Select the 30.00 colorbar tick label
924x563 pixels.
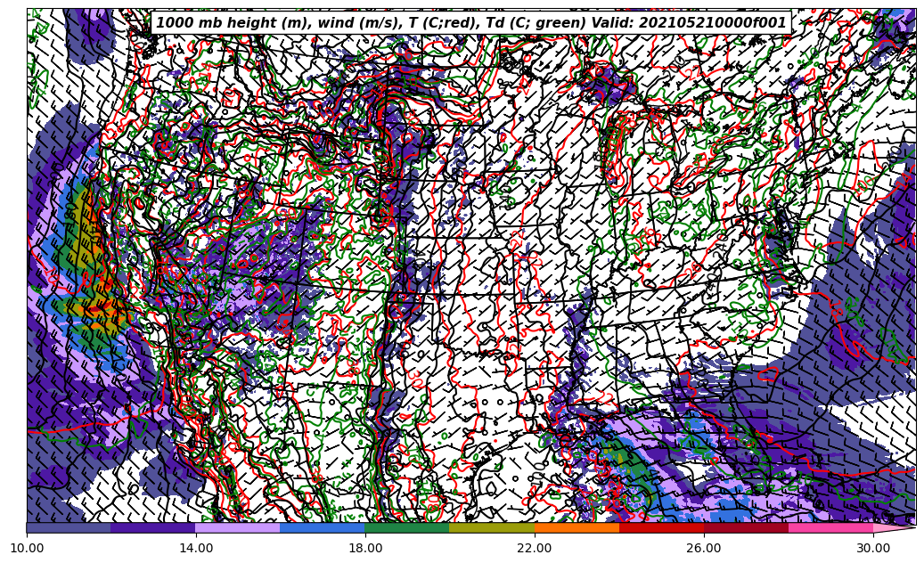(873, 548)
